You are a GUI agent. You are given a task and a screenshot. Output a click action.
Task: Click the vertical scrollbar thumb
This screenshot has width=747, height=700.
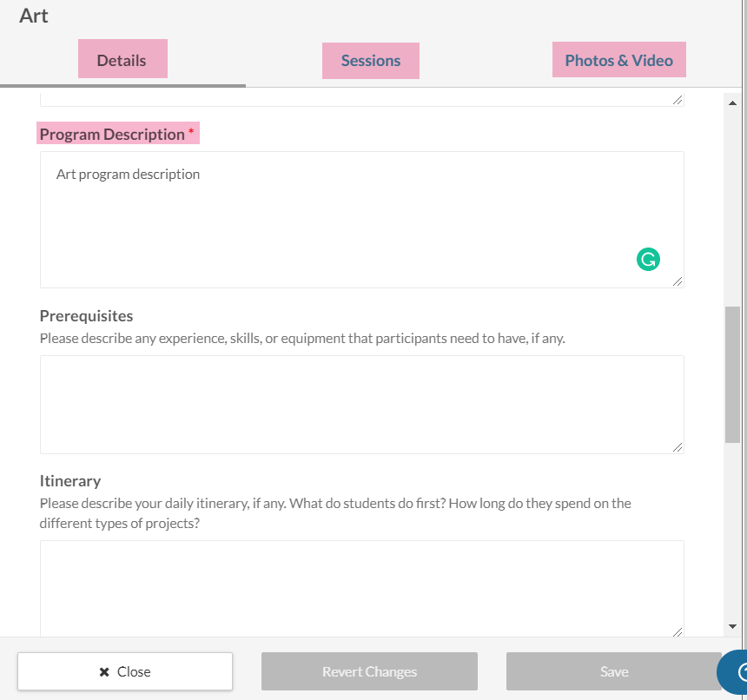pyautogui.click(x=732, y=373)
